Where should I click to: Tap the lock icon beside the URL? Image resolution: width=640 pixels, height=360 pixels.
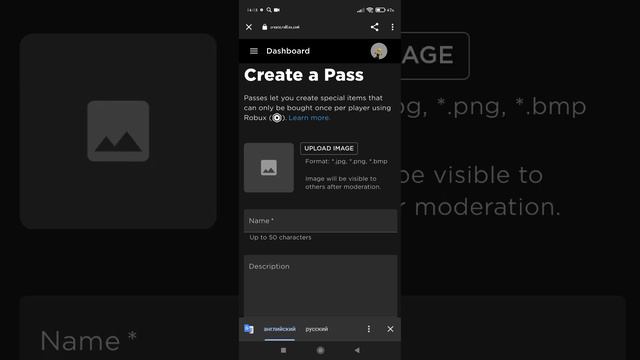(264, 27)
